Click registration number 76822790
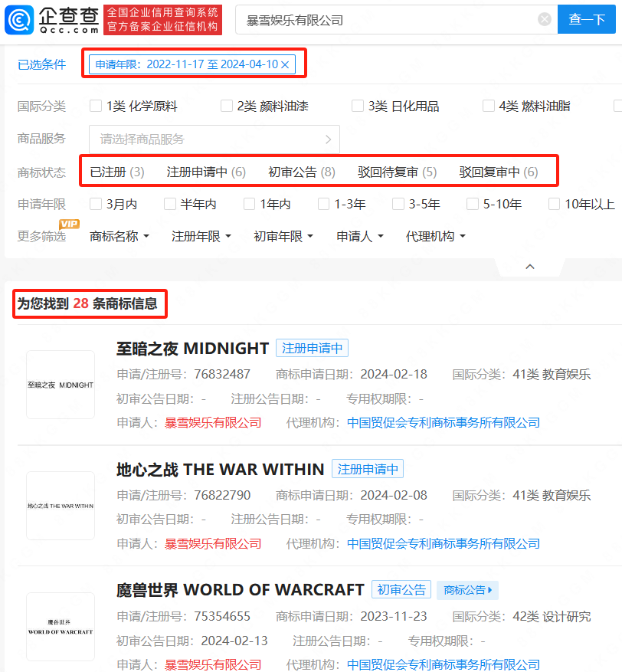Image resolution: width=622 pixels, height=672 pixels. [222, 495]
